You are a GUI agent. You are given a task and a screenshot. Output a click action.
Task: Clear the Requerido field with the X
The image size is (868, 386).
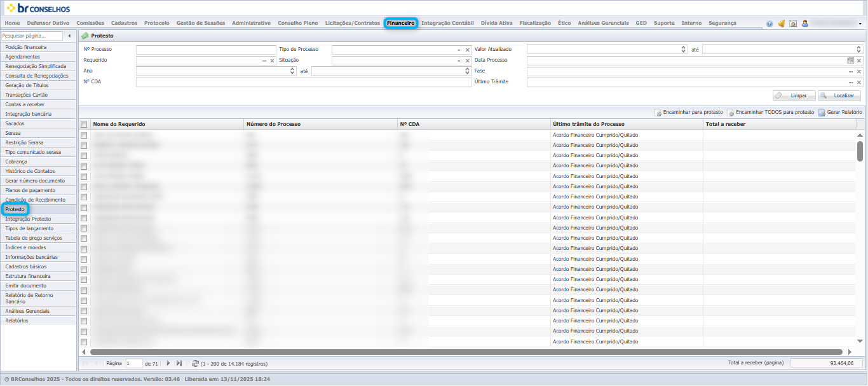(272, 60)
